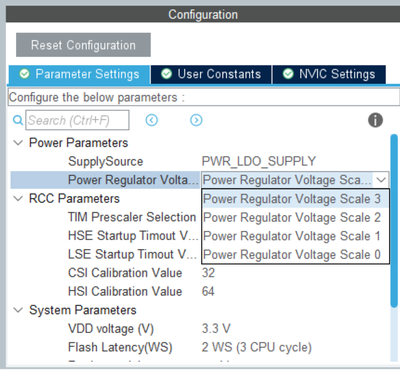Open the parameter info icon
The image size is (400, 371).
click(375, 120)
